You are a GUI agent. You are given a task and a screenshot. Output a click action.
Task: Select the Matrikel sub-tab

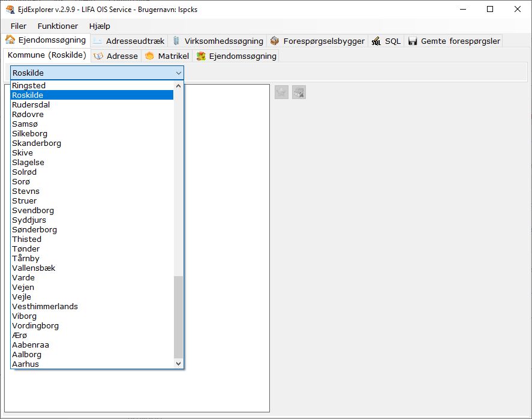click(167, 56)
